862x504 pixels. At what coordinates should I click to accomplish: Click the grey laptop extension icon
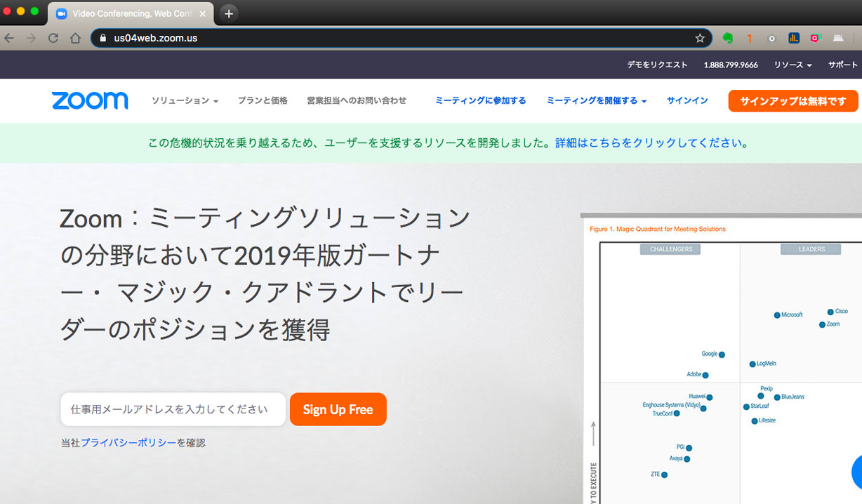[838, 38]
